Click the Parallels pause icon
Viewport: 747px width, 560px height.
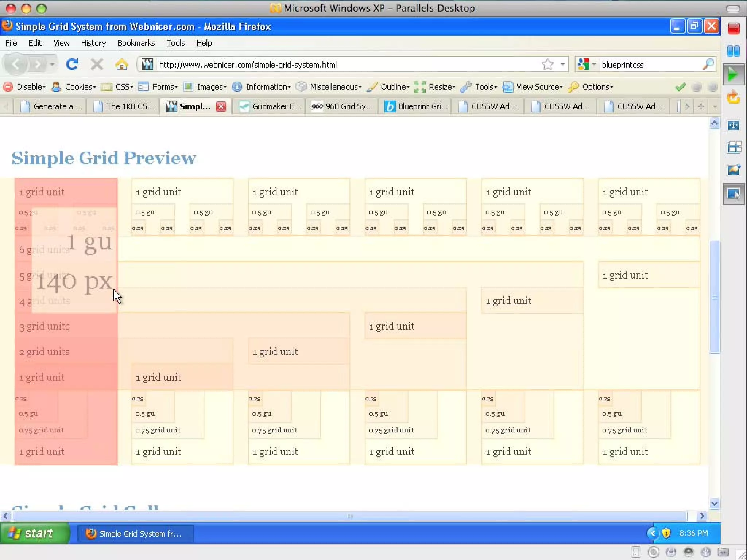point(734,51)
